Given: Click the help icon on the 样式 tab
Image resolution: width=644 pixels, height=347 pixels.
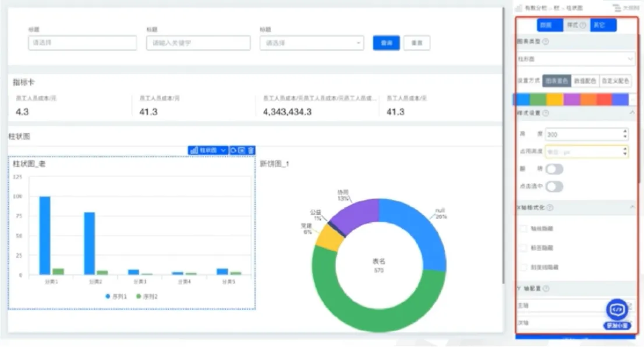Looking at the screenshot, I should pyautogui.click(x=583, y=25).
